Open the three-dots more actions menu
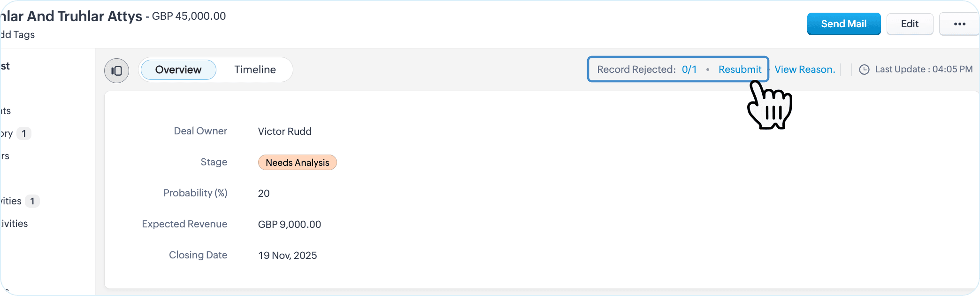 (959, 24)
